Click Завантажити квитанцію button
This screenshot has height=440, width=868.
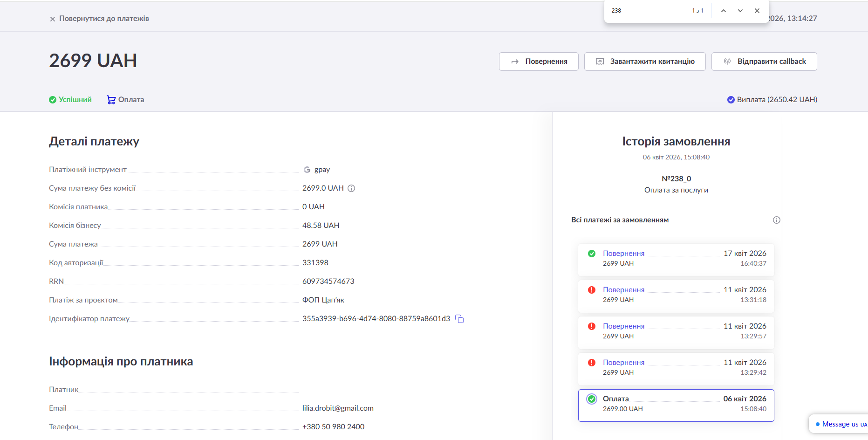tap(645, 62)
